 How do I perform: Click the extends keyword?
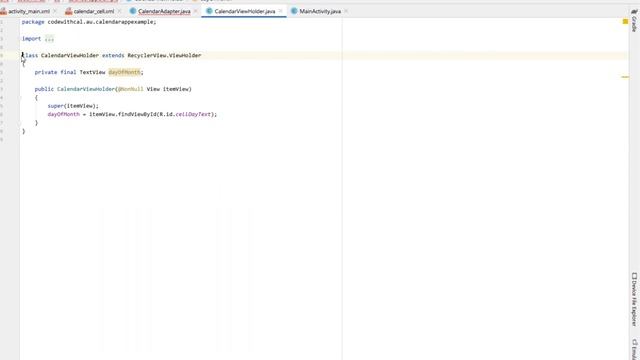[x=113, y=56]
